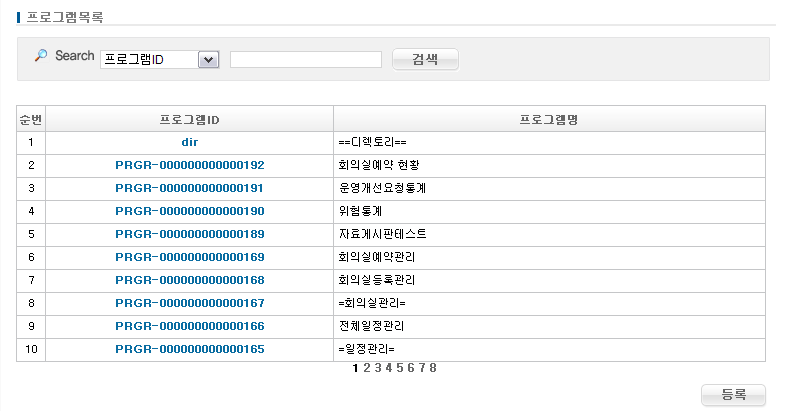Screen dimensions: 790x411
Task: Click the 프로그램명 column header
Action: click(549, 120)
